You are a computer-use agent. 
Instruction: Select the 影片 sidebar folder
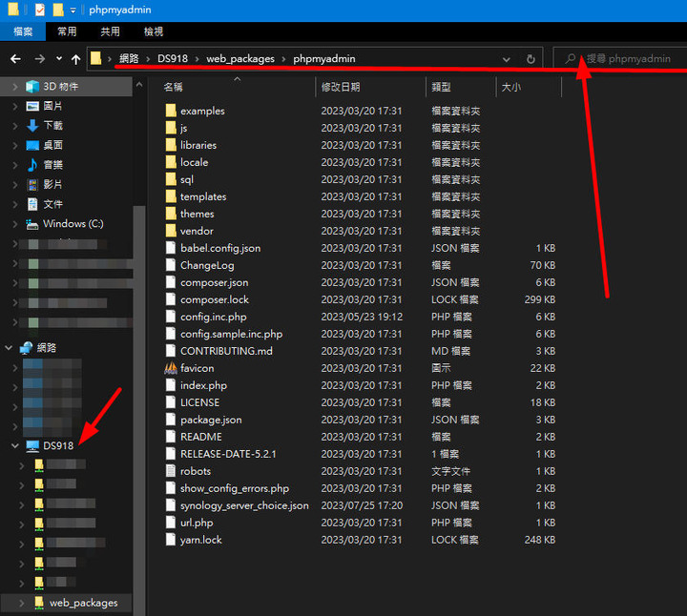[52, 184]
